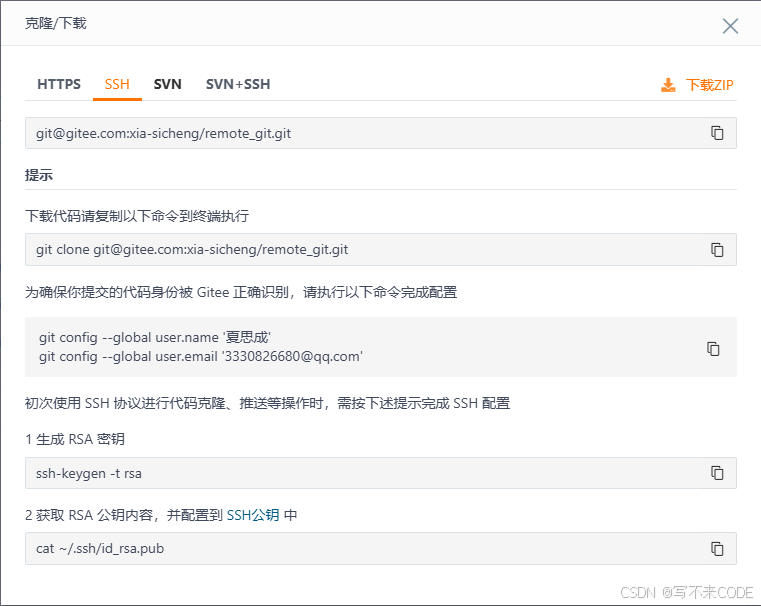Open the SSH公钥 link

coord(253,515)
